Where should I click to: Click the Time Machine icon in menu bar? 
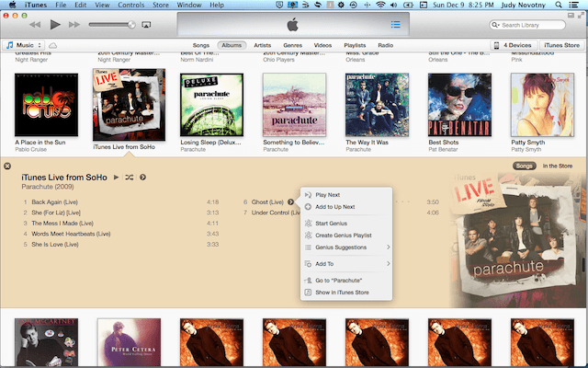tap(353, 5)
